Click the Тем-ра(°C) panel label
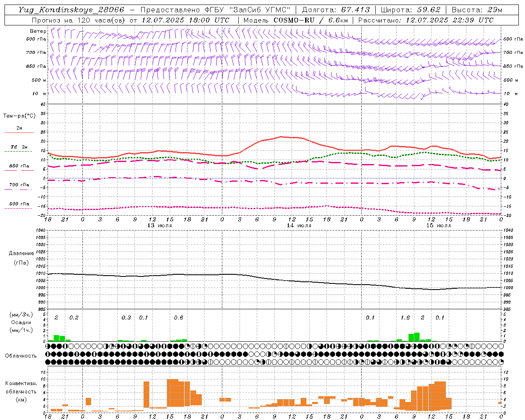The width and height of the screenshot is (525, 420). pyautogui.click(x=19, y=116)
